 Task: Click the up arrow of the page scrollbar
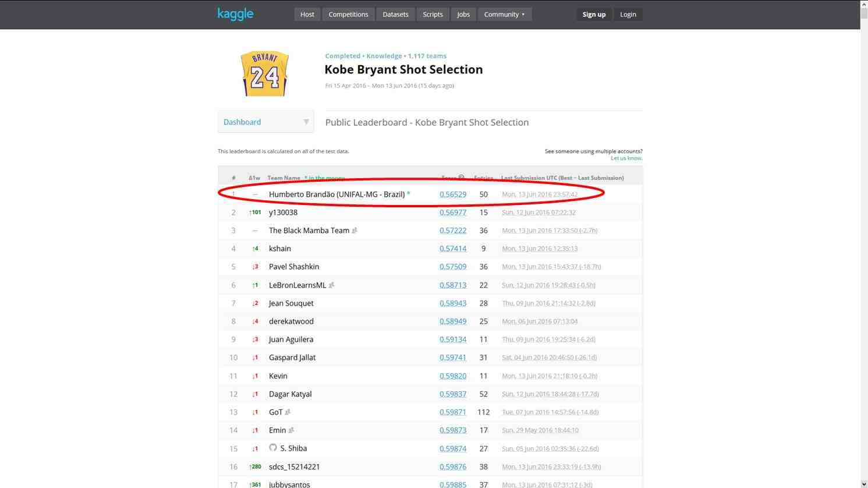point(864,4)
